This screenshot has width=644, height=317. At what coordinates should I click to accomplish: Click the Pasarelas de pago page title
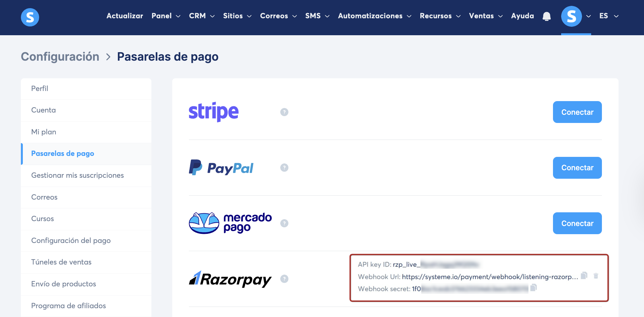pos(168,57)
